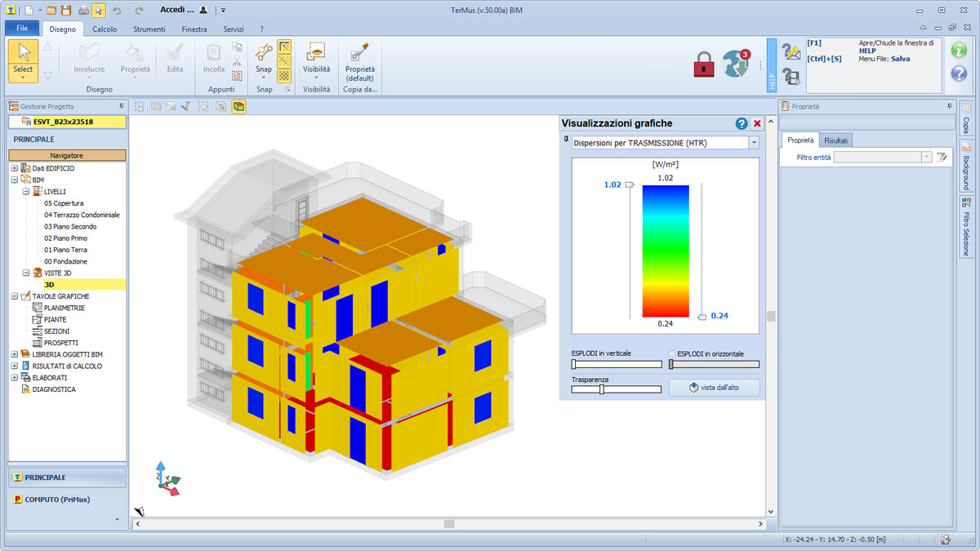Viewport: 980px width, 551px height.
Task: Click the print icon in the title bar
Action: point(84,10)
